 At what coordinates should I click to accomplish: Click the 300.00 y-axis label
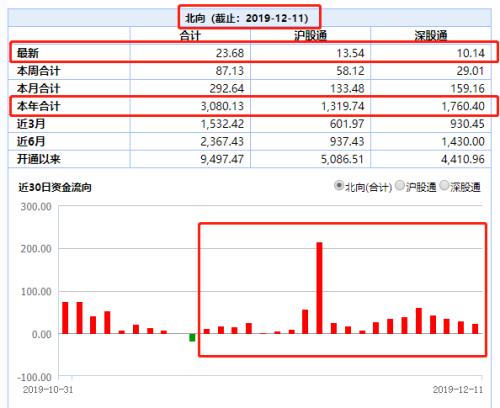[x=36, y=207]
